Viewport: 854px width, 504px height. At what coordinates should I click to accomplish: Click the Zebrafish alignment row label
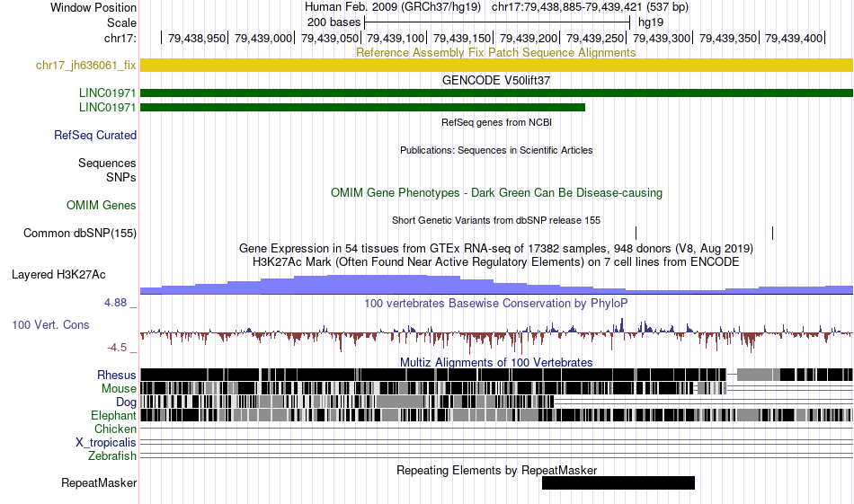112,456
